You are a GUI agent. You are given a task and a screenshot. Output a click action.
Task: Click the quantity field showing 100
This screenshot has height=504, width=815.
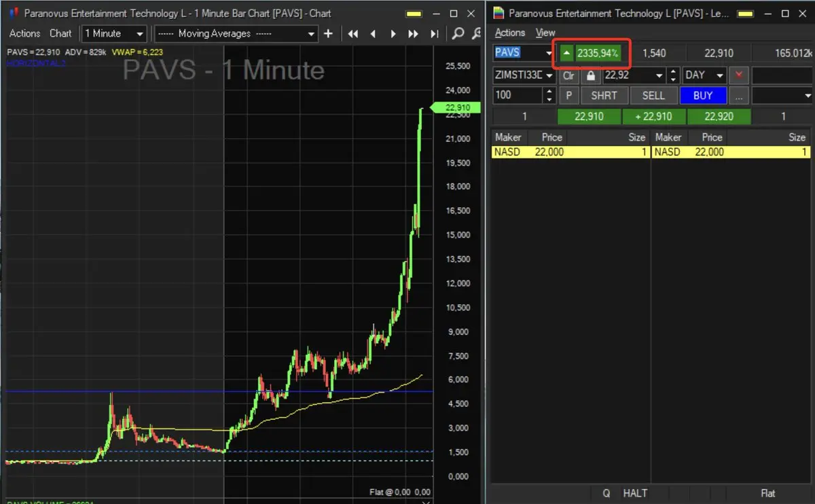(518, 96)
